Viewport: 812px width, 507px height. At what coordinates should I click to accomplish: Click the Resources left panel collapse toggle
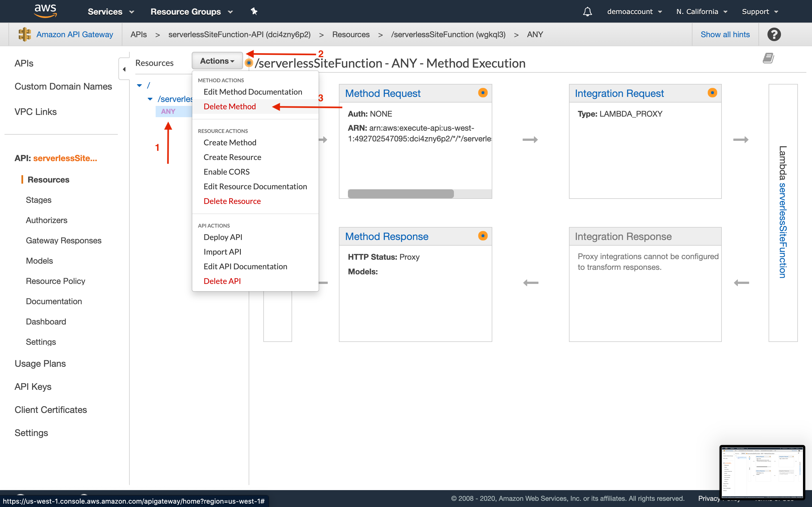click(x=124, y=70)
